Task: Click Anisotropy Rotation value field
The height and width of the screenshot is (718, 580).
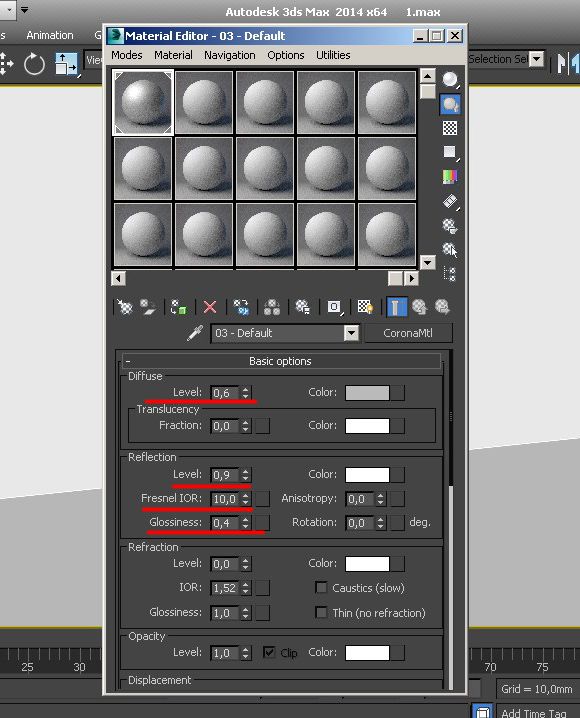Action: pyautogui.click(x=361, y=522)
